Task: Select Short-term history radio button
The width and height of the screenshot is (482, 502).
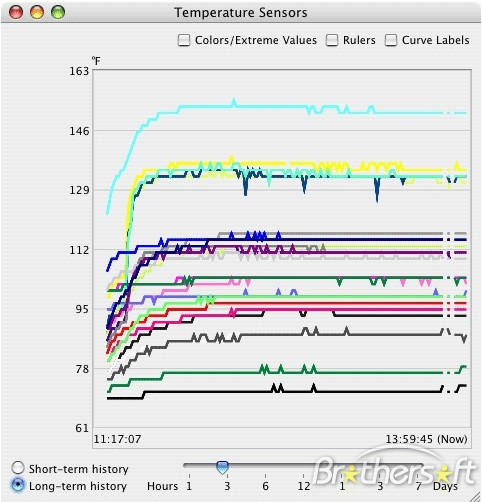Action: tap(18, 468)
